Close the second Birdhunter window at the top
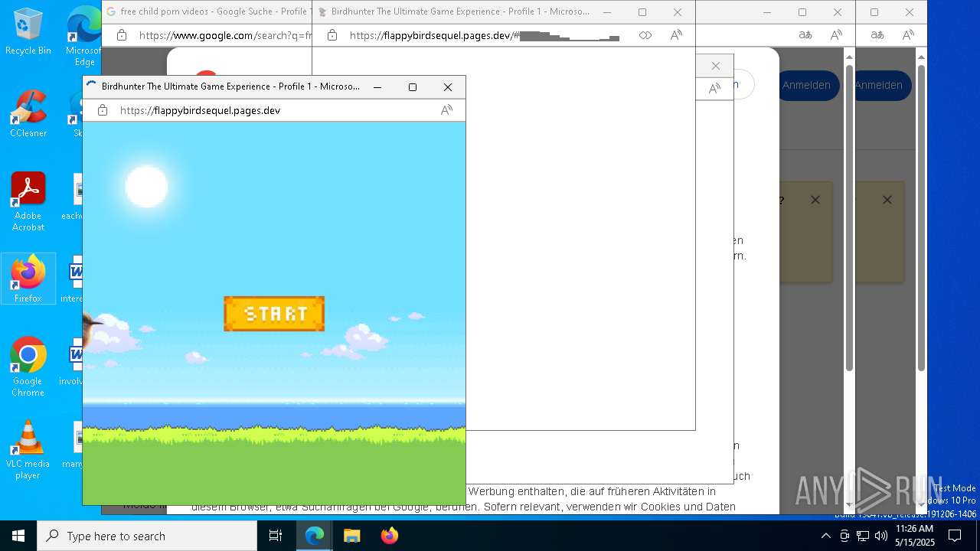The width and height of the screenshot is (980, 551). pyautogui.click(x=678, y=12)
